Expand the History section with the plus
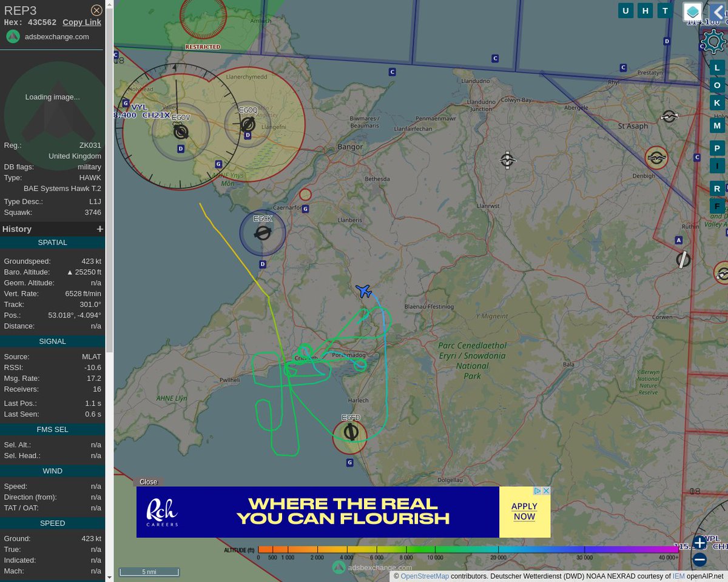The image size is (728, 582). 99,229
